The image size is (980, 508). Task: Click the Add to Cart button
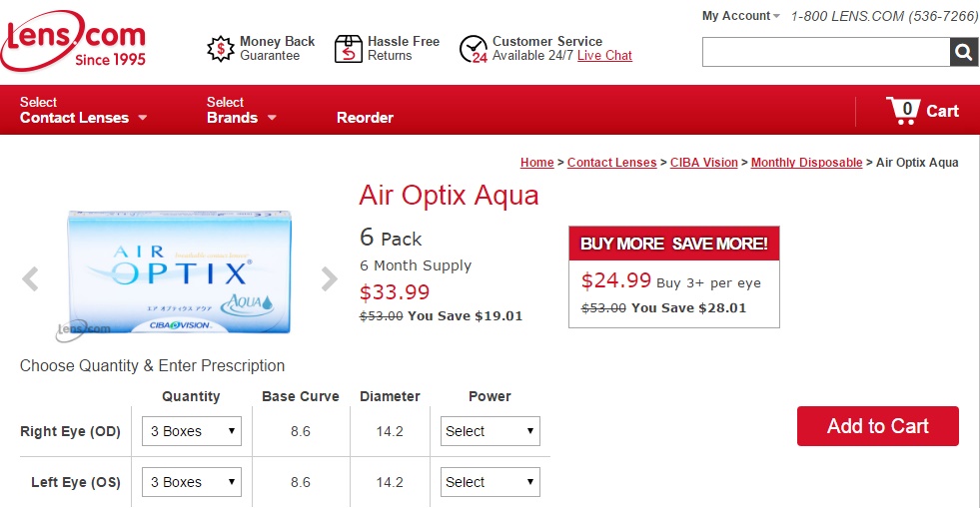point(877,426)
